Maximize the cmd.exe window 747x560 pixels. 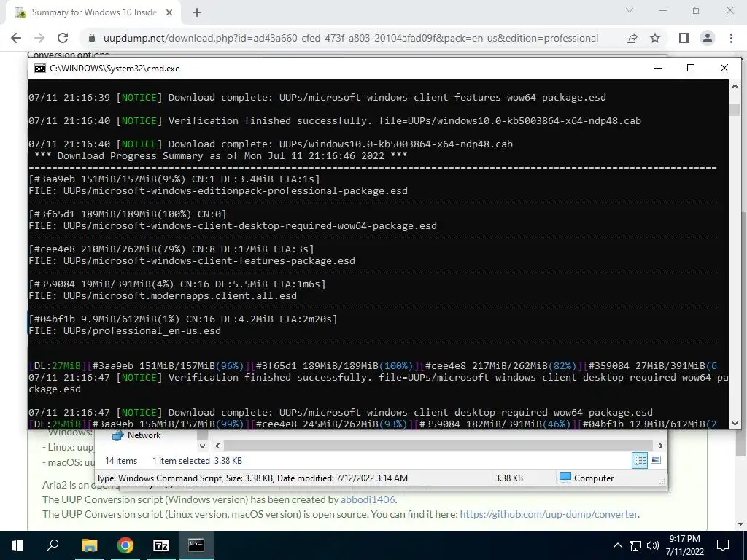click(x=691, y=68)
